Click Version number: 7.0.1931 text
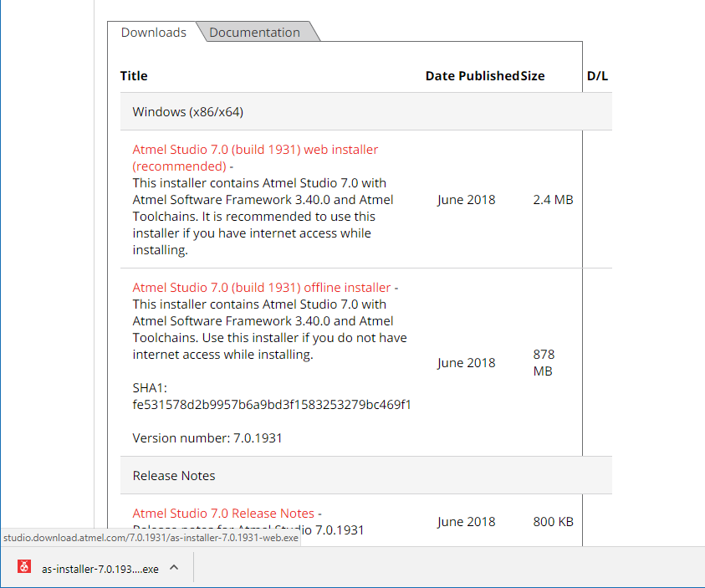This screenshot has height=588, width=705. [x=207, y=437]
